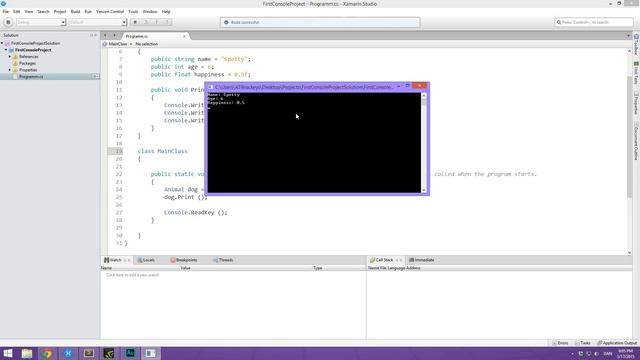
Task: Open the Toolbox side pad
Action: [x=636, y=44]
